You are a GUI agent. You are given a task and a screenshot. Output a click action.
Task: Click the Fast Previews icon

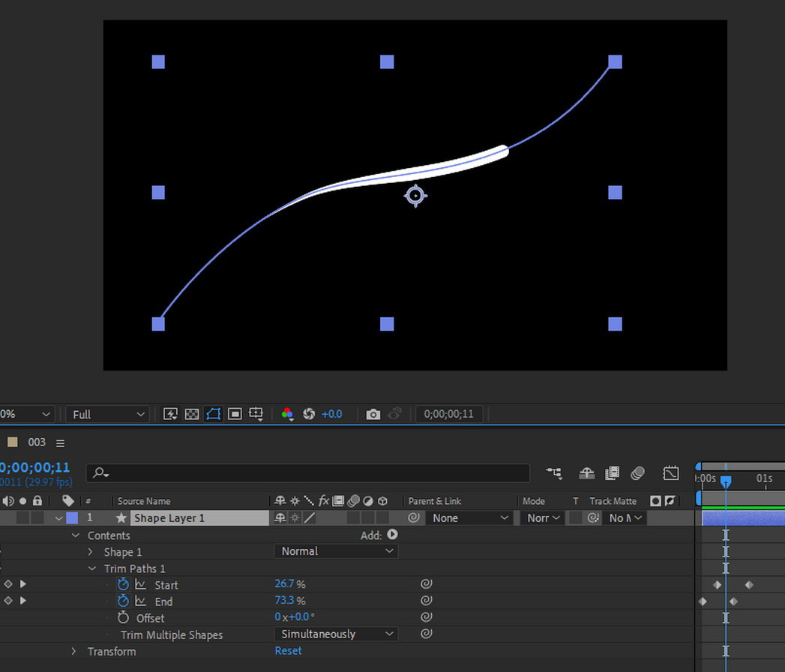[x=170, y=414]
